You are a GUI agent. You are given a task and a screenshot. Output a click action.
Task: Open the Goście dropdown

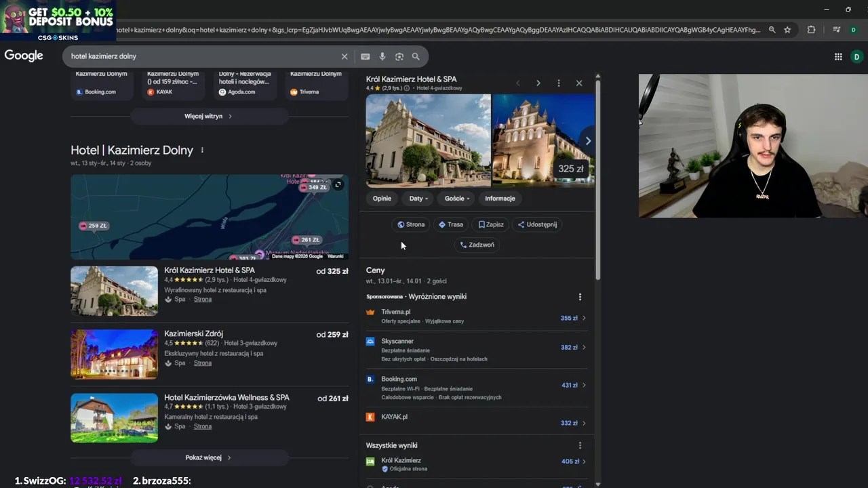(x=457, y=199)
